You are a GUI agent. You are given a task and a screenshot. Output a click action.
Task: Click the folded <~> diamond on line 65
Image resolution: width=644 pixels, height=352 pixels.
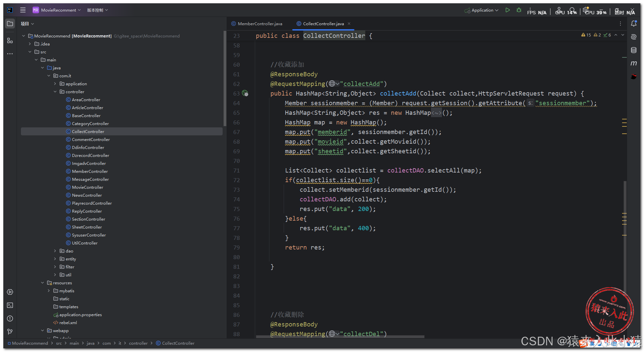pyautogui.click(x=436, y=113)
